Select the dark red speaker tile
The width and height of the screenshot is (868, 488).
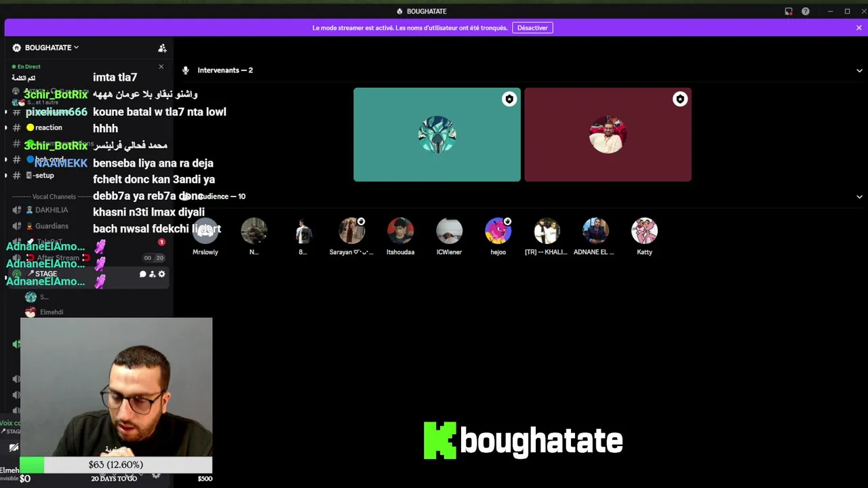(x=608, y=135)
